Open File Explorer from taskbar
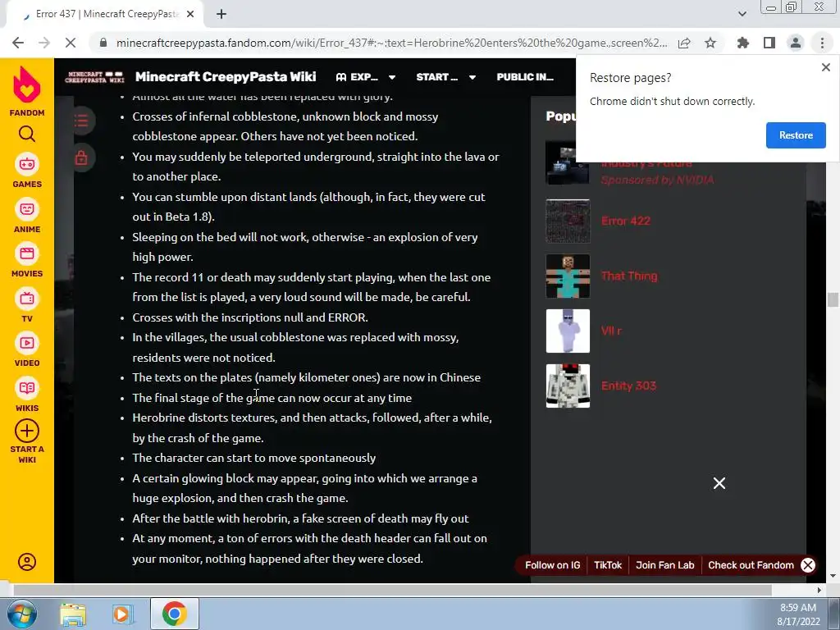 click(73, 614)
